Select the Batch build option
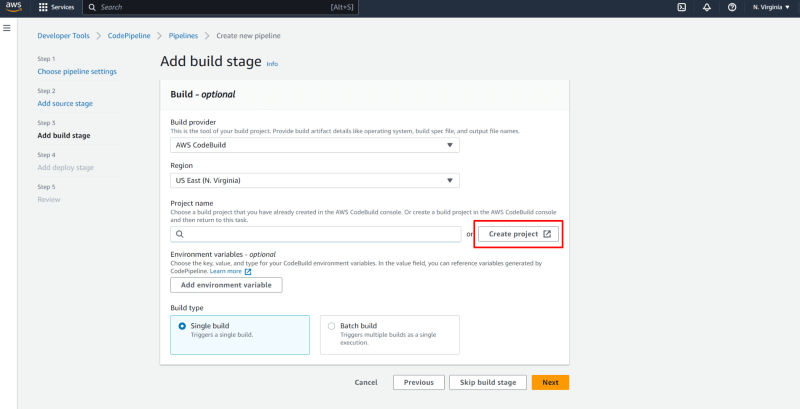The height and width of the screenshot is (409, 800). (x=390, y=335)
